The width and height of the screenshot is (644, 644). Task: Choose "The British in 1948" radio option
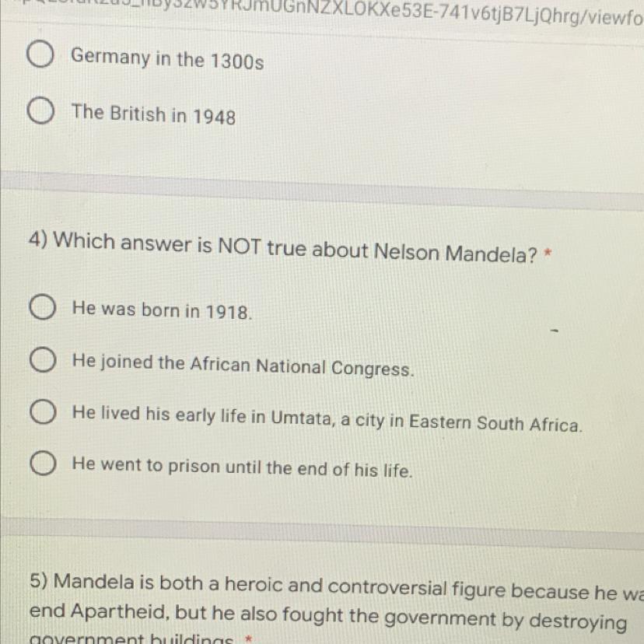(x=40, y=110)
